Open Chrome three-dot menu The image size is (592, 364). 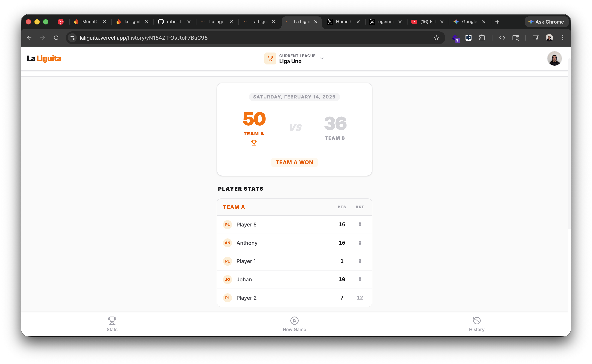(x=563, y=38)
